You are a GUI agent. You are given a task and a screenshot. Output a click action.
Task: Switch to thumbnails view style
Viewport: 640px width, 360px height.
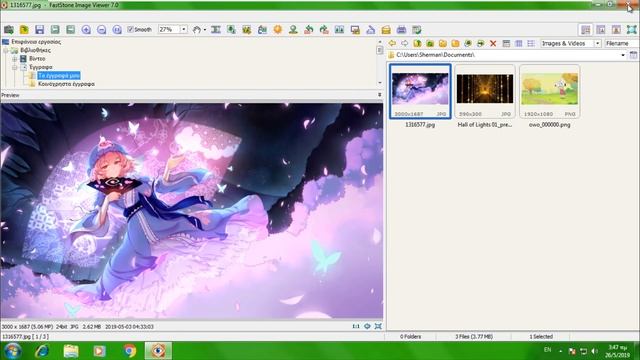click(x=506, y=43)
